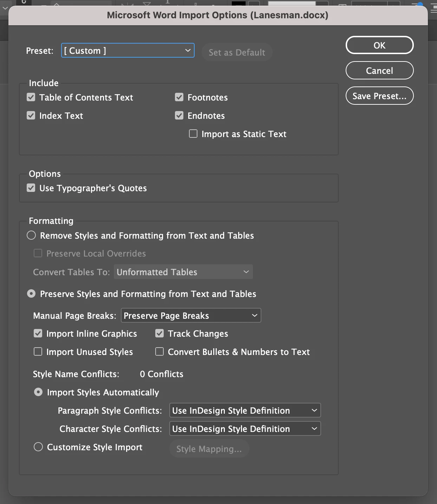Click the dialog title Microsoft Word Import Options
The width and height of the screenshot is (437, 504).
click(217, 15)
